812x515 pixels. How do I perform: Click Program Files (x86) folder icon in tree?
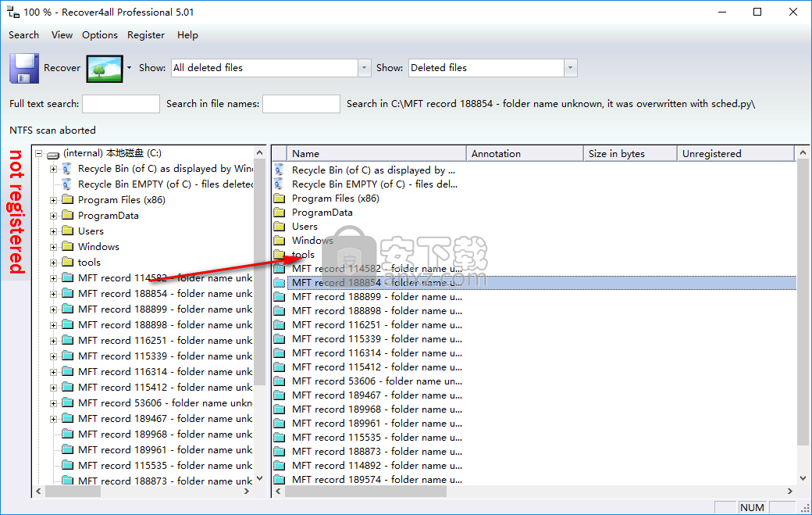67,199
